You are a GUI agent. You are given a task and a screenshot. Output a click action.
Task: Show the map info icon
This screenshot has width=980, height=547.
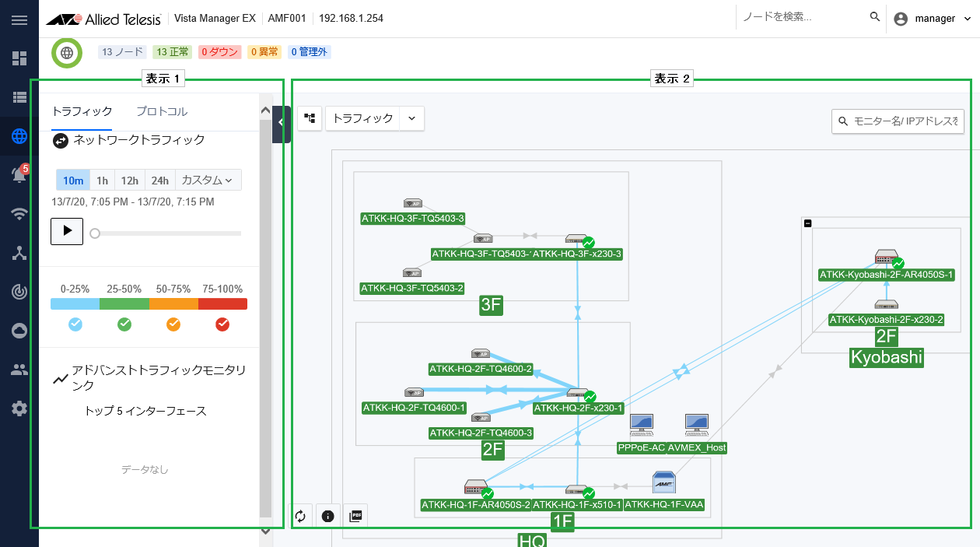pos(327,516)
